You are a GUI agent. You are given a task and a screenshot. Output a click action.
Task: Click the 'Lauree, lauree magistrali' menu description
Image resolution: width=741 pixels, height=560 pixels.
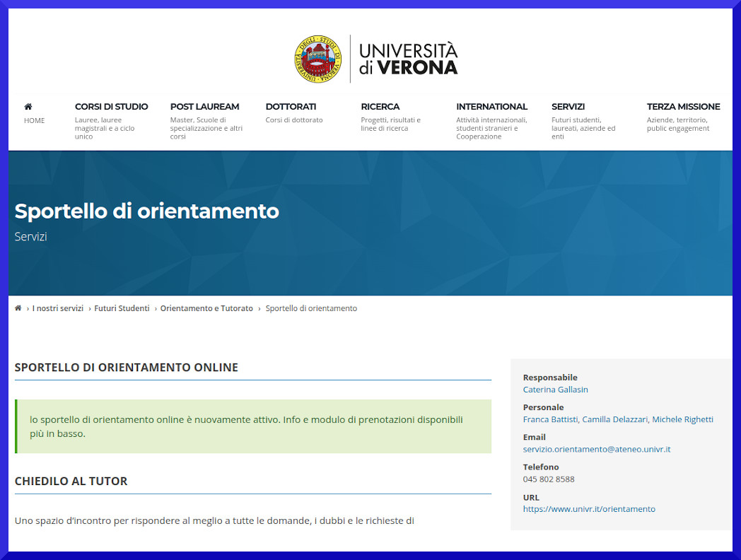point(105,128)
